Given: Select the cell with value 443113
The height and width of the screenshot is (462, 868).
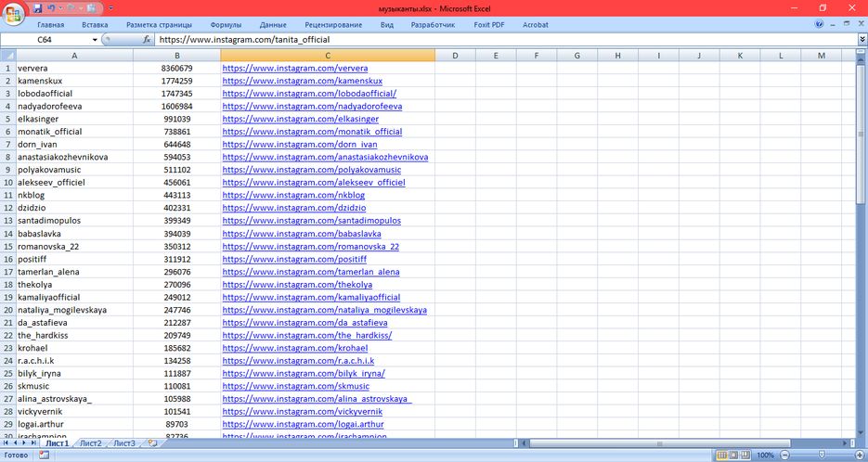Looking at the screenshot, I should coord(176,196).
